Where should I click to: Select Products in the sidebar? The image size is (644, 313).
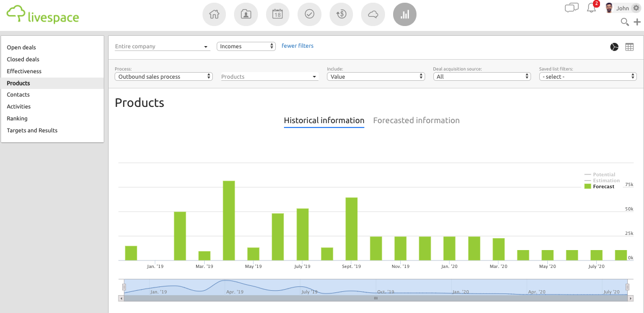[x=52, y=84]
